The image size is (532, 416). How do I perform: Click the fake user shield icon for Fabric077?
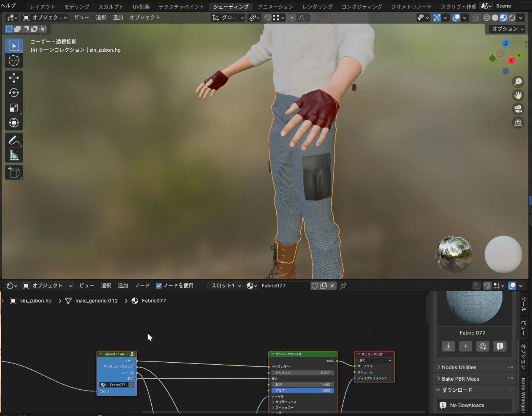314,286
